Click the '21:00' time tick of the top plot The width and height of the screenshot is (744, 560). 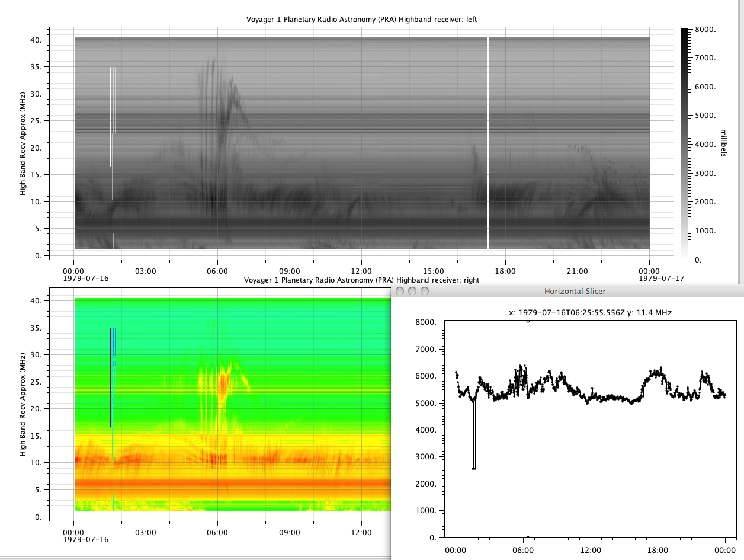578,271
